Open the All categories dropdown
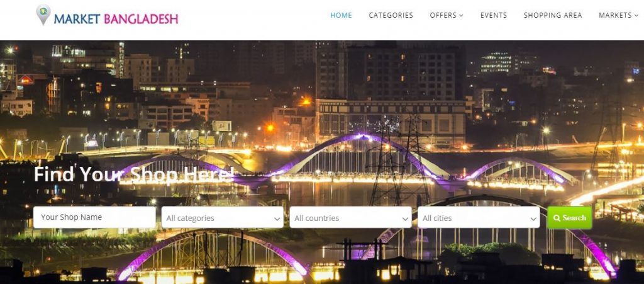 [222, 217]
